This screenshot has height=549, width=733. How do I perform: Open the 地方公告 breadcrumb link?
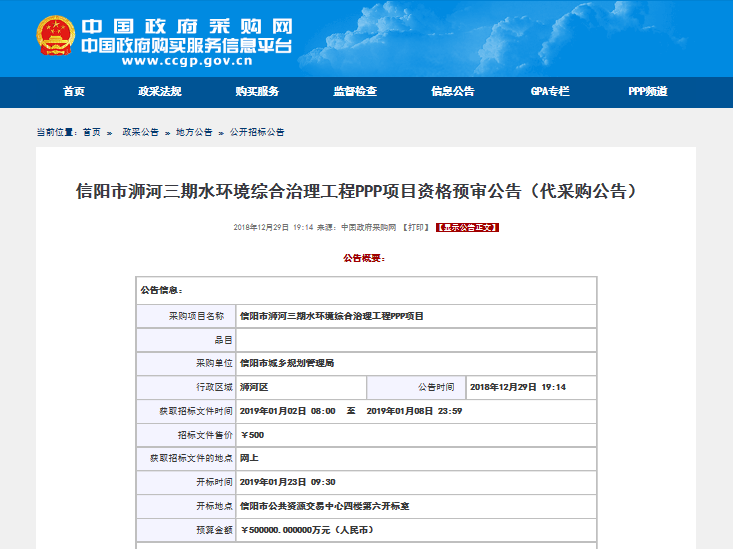tap(194, 132)
